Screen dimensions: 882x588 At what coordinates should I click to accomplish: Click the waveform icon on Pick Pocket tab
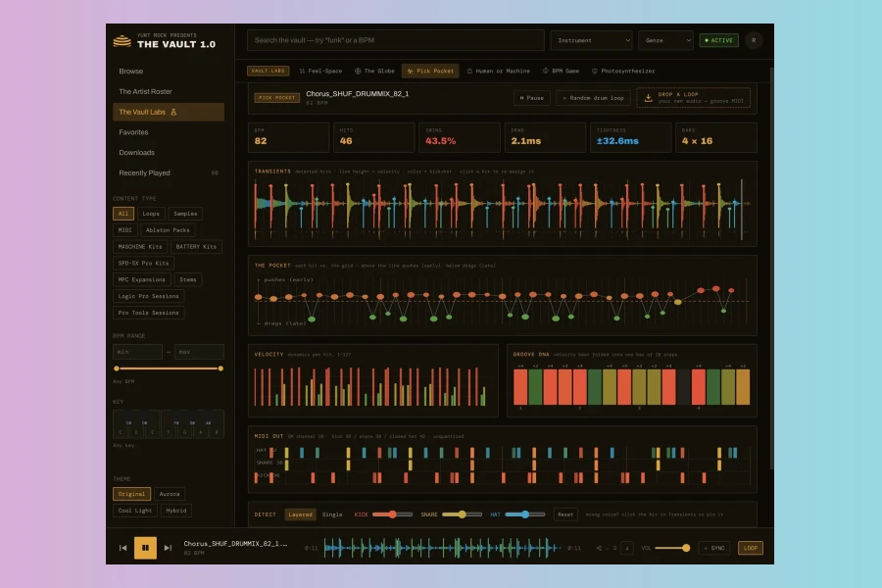(410, 72)
